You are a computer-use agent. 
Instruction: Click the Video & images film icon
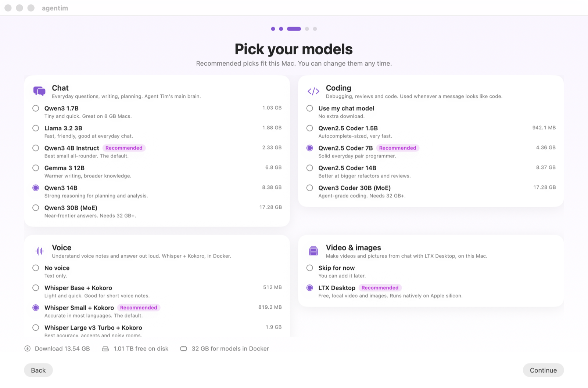click(313, 251)
